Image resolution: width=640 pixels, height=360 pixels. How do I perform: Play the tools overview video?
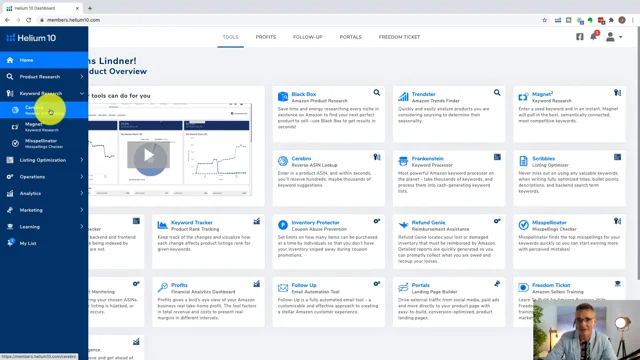(149, 156)
